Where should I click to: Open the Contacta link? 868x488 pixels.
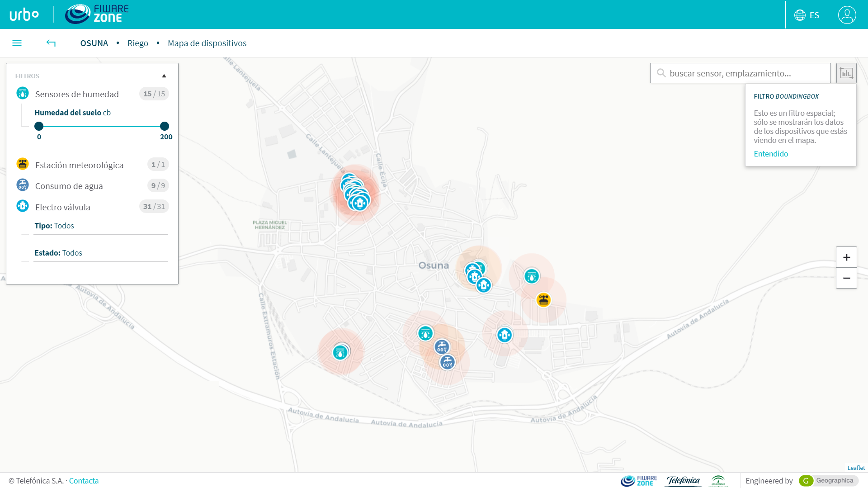point(84,481)
